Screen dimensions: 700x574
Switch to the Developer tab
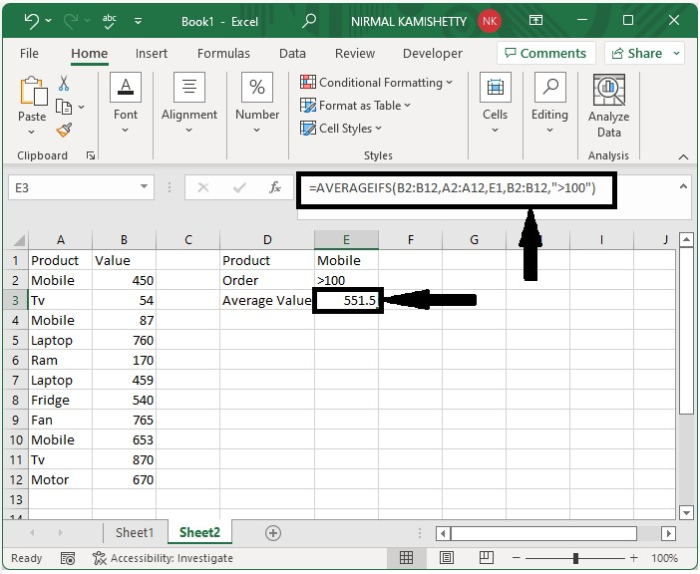433,54
